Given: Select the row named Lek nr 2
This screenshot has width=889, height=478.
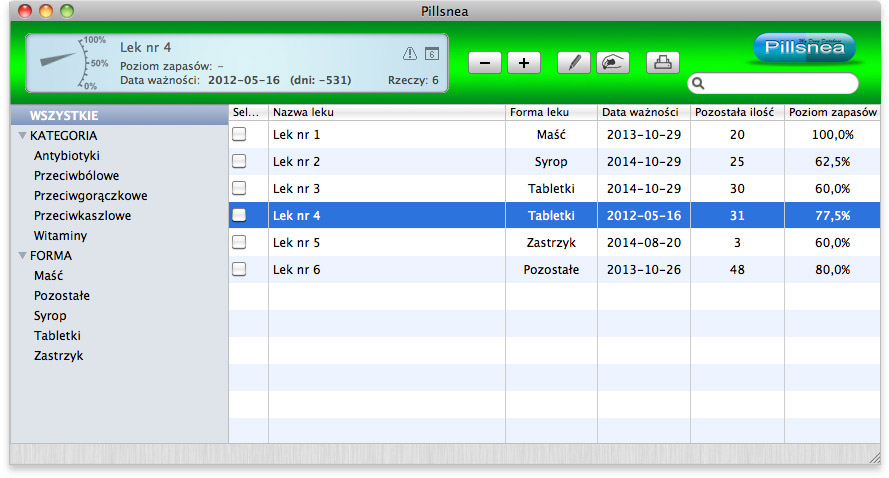Looking at the screenshot, I should tap(554, 162).
